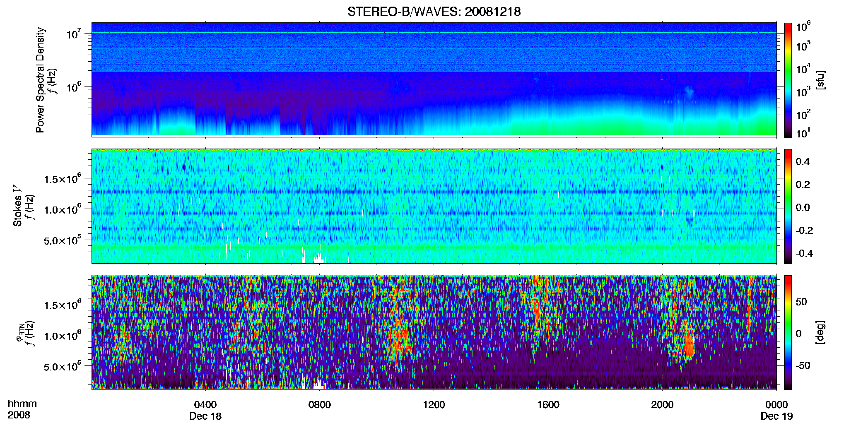The width and height of the screenshot is (868, 447).
Task: Click the 5.0×10^5 tick of the φRTN panel
Action: pos(63,366)
